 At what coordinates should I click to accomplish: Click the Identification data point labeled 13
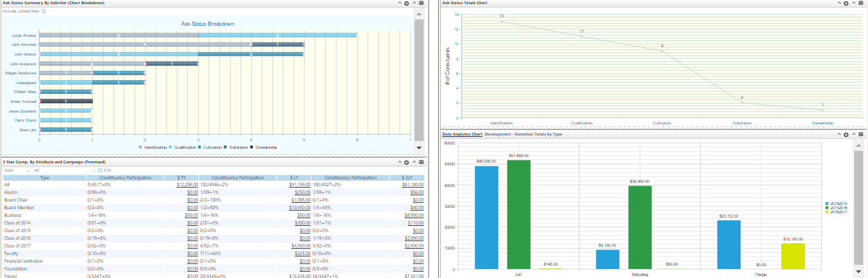click(x=501, y=22)
